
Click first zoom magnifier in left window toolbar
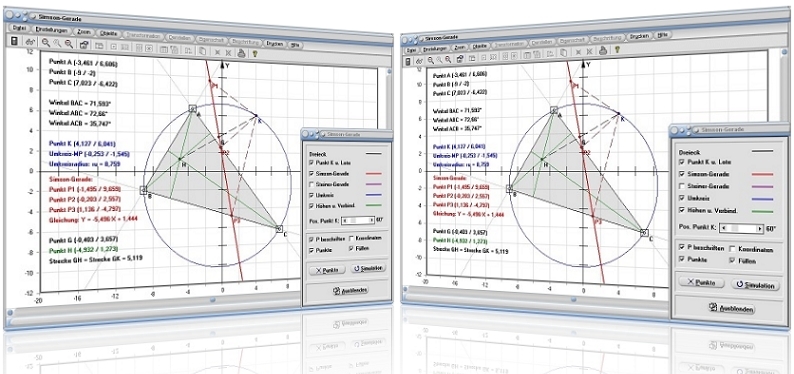pos(46,43)
